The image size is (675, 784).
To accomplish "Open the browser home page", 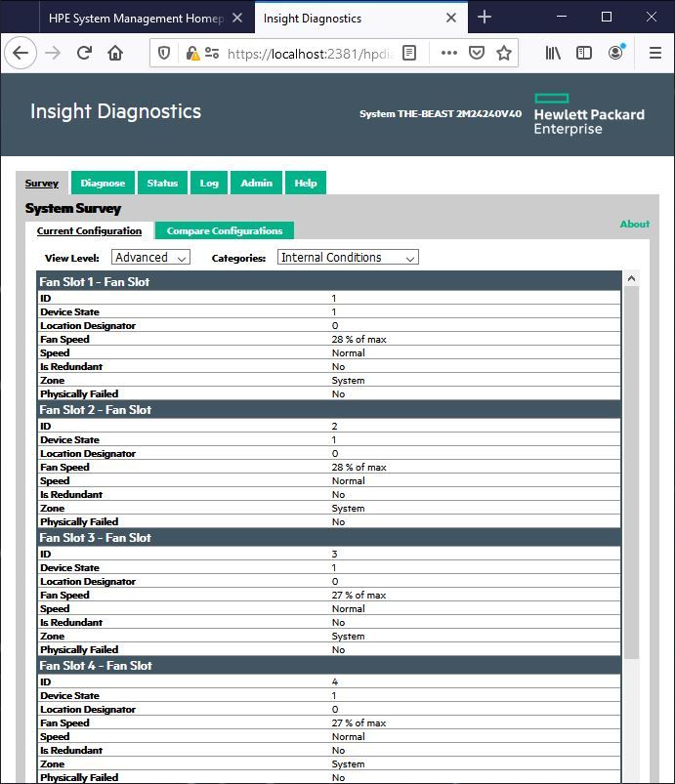I will tap(115, 53).
